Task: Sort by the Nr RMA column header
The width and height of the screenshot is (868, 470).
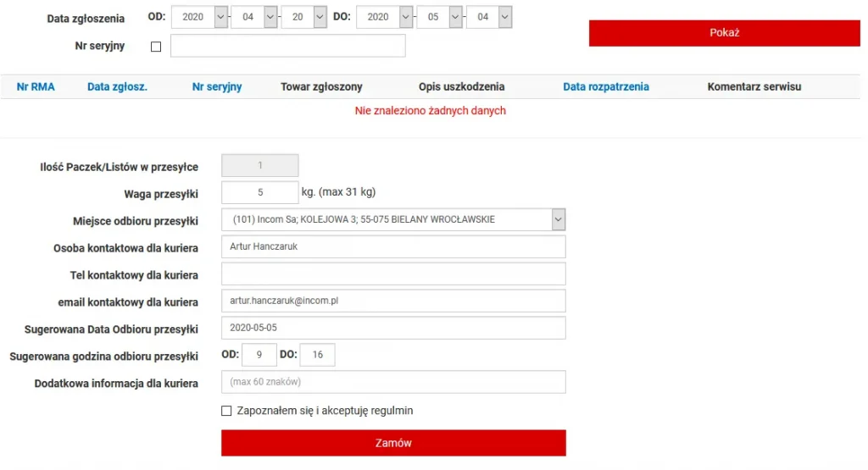Action: [36, 86]
